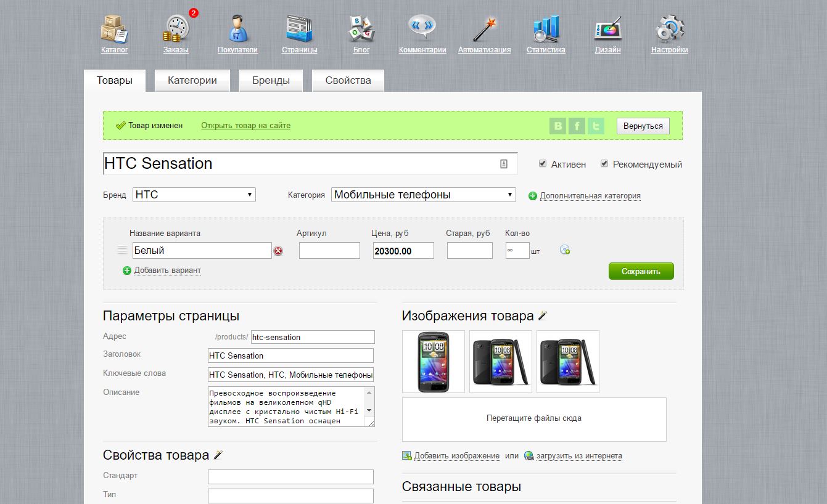Click the загрузить из интернета link

pos(579,456)
